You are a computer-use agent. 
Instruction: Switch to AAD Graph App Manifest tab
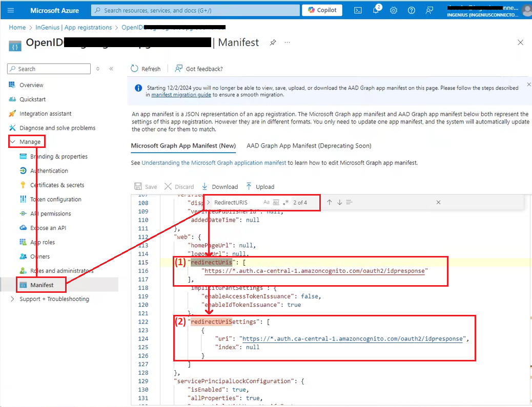309,146
